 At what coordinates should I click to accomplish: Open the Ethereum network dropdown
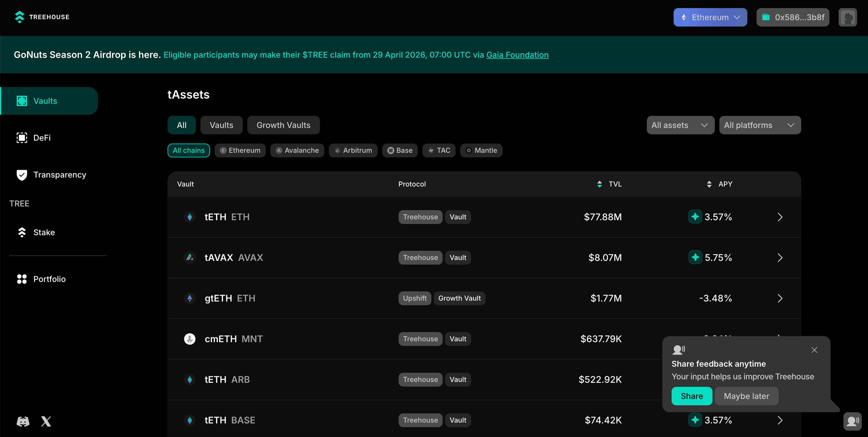tap(710, 17)
